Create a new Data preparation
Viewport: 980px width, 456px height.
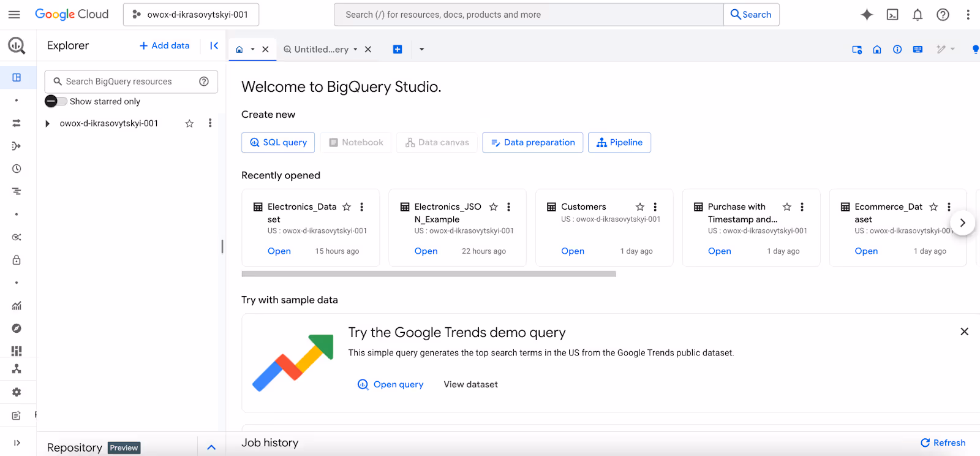point(532,142)
